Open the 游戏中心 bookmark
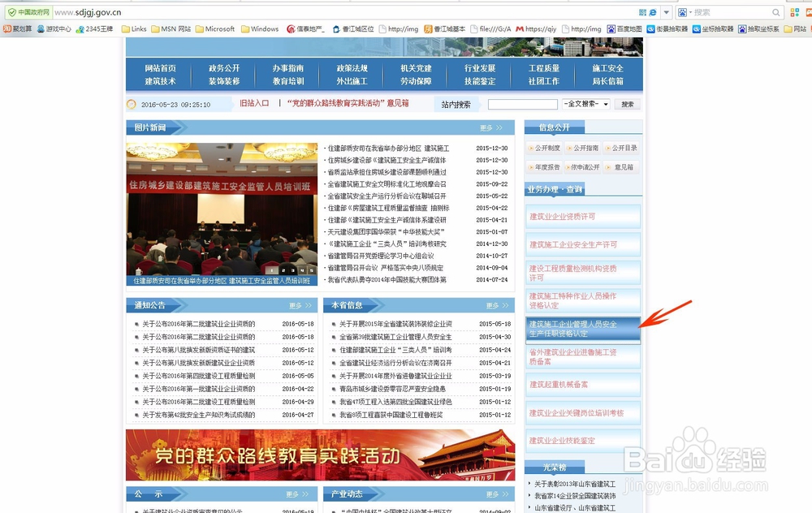 54,29
